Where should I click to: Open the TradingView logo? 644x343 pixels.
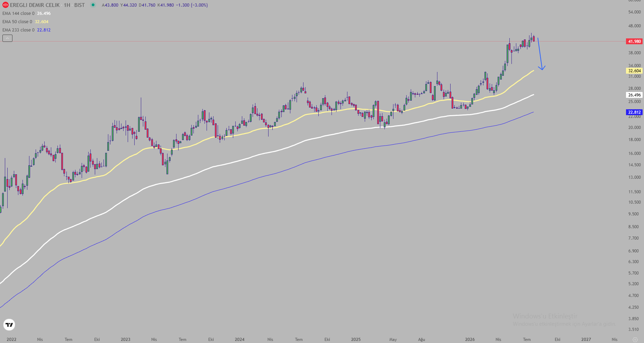pos(9,325)
